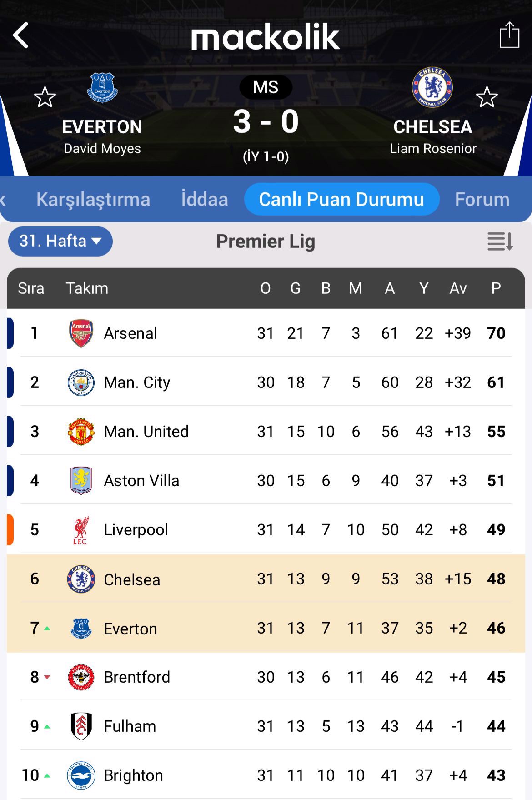This screenshot has width=532, height=800.
Task: Tap the share icon
Action: click(x=509, y=35)
